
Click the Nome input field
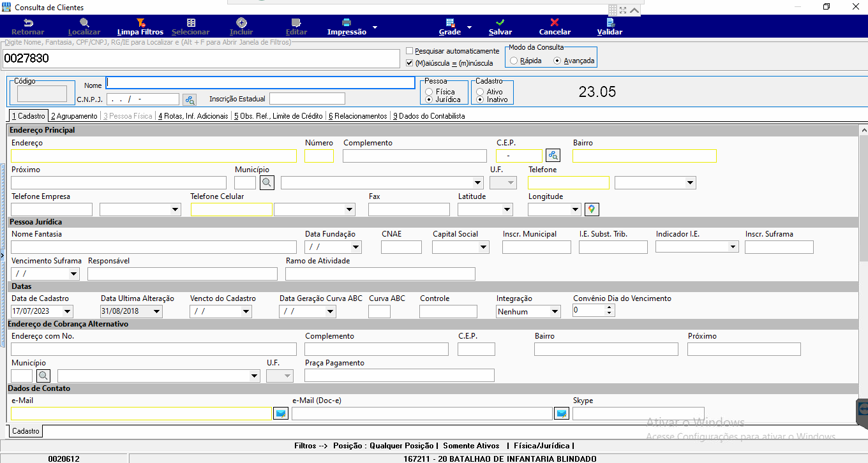[260, 83]
